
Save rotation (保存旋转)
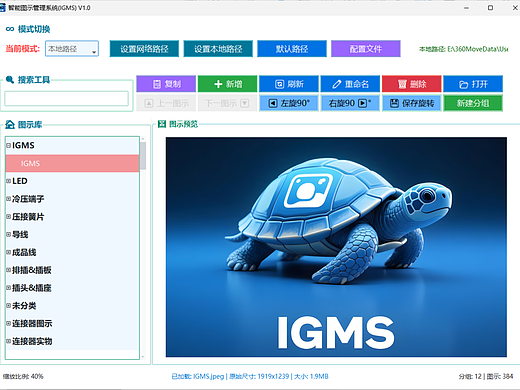coord(412,103)
